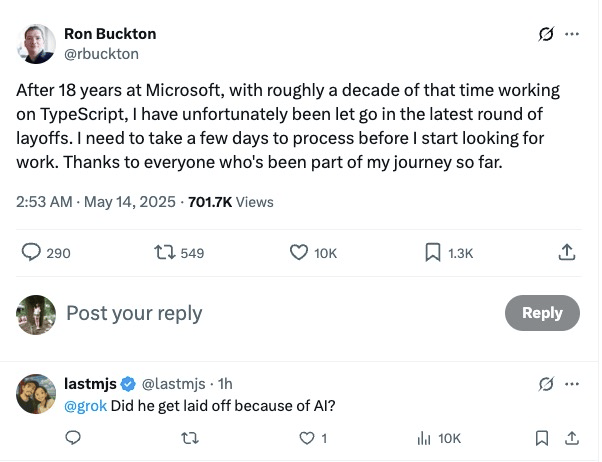Reply to lastmjs comment
Screen dimensions: 602x462
pyautogui.click(x=73, y=437)
